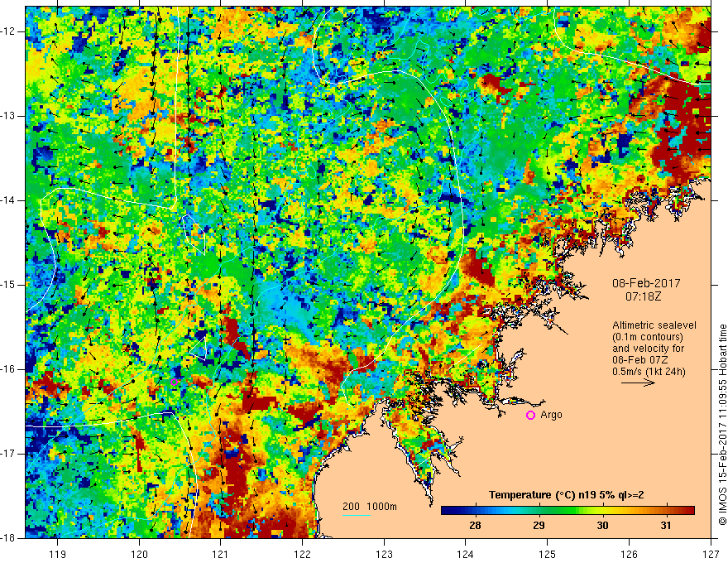Click the '200' depth contour label
The width and height of the screenshot is (728, 563).
[351, 507]
